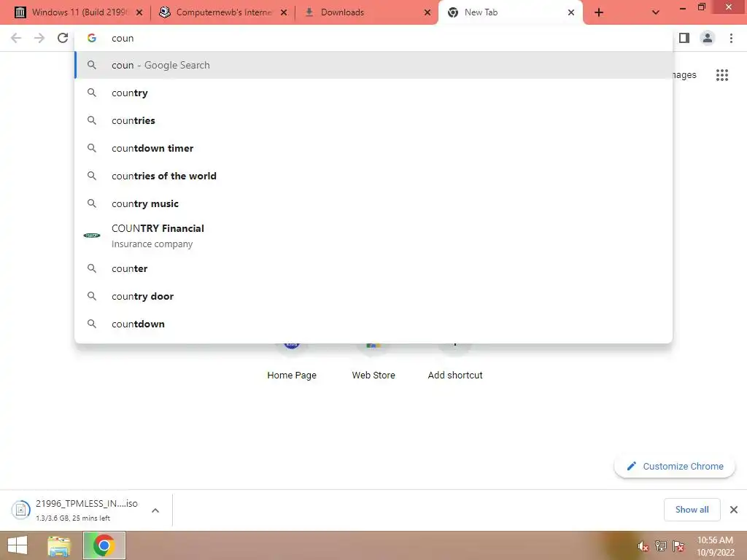Open the profile avatar menu

pos(708,38)
